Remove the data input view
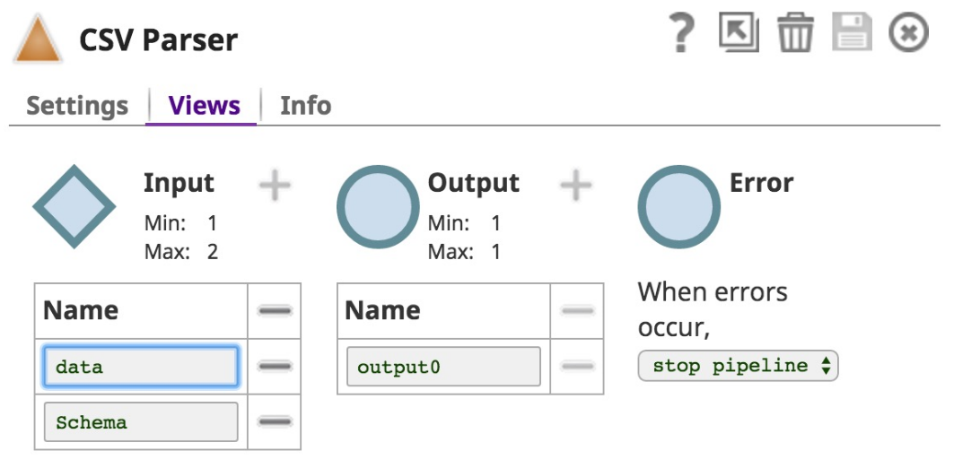 (x=275, y=367)
